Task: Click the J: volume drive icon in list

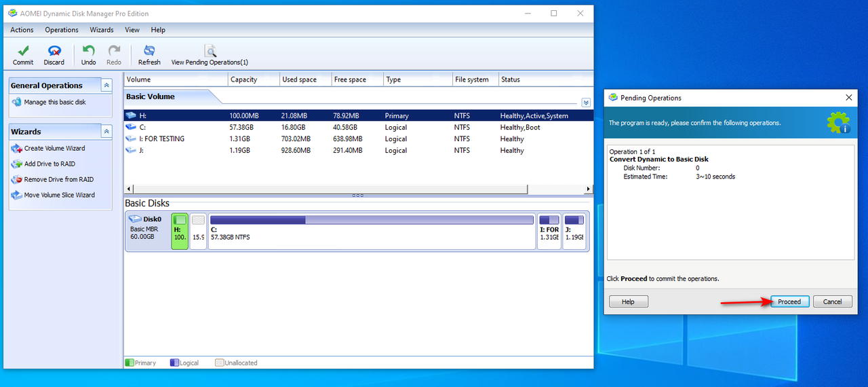Action: (x=131, y=150)
